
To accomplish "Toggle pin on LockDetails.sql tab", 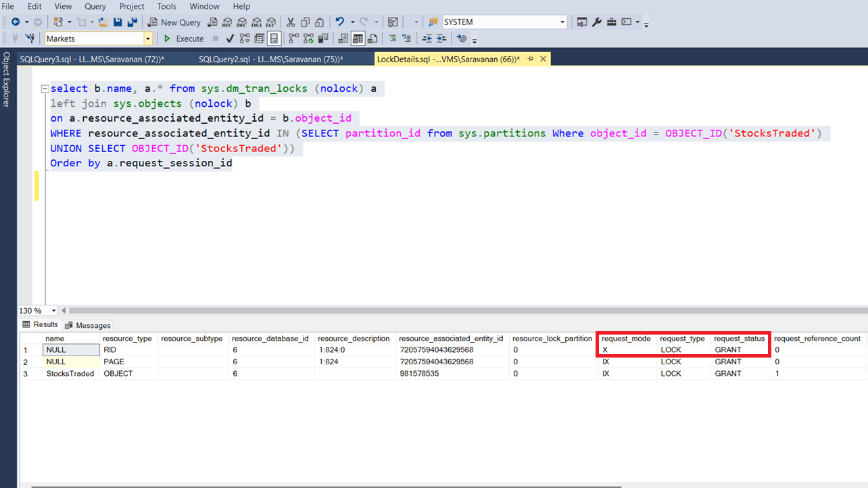I will (531, 59).
